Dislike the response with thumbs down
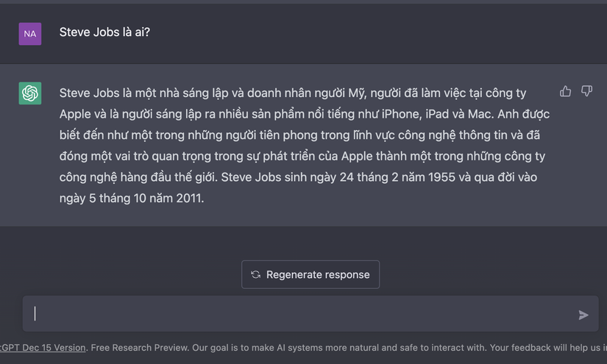607x364 pixels. coord(586,91)
